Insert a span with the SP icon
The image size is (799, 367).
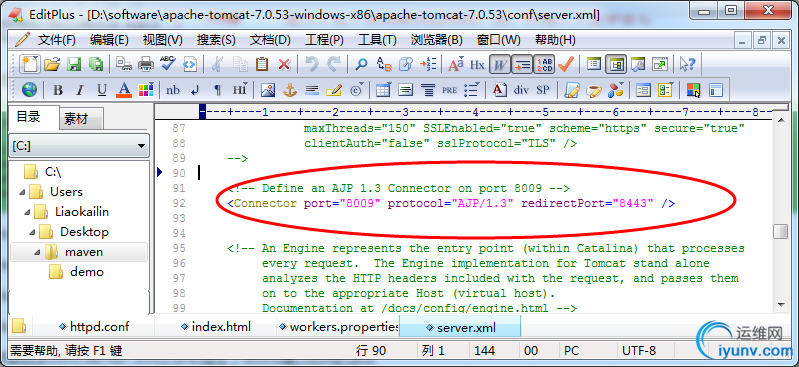[x=543, y=90]
